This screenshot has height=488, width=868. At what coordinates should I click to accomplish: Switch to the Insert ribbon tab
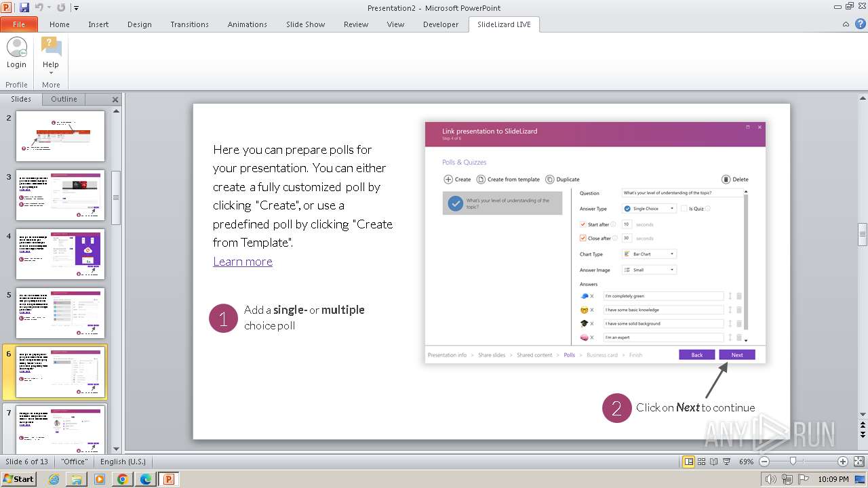click(98, 24)
